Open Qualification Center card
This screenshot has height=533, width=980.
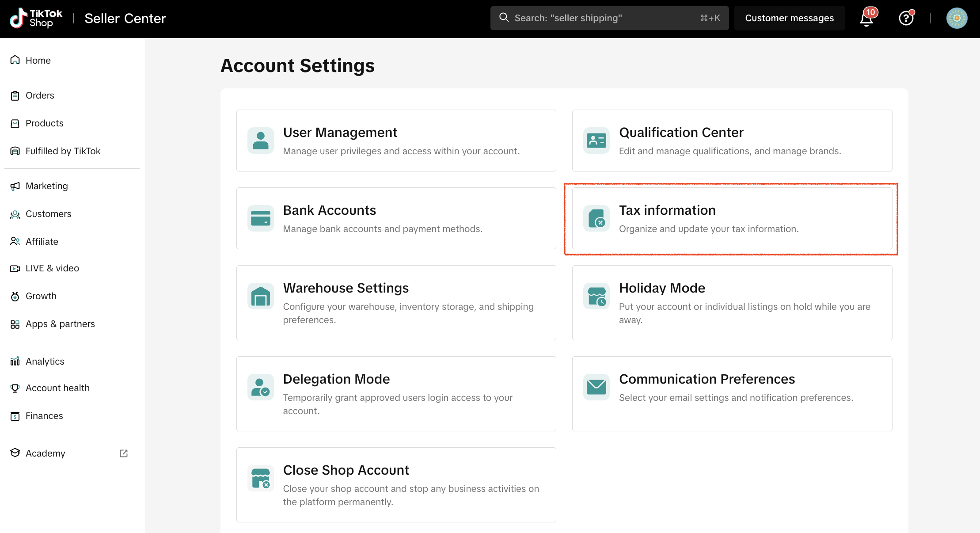click(732, 141)
